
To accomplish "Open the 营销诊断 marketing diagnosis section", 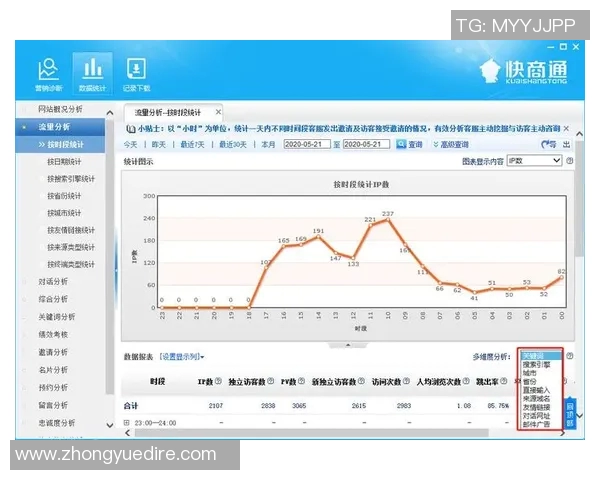I will click(48, 74).
